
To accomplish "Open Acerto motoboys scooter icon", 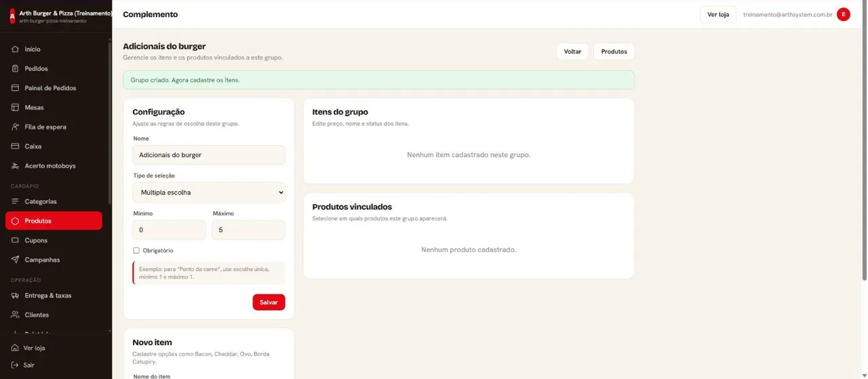I will (15, 165).
